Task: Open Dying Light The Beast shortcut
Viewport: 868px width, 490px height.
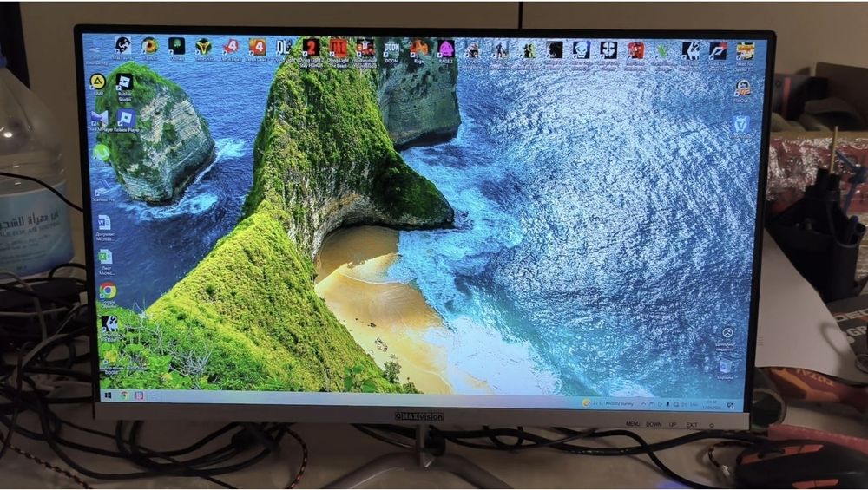Action: click(338, 50)
